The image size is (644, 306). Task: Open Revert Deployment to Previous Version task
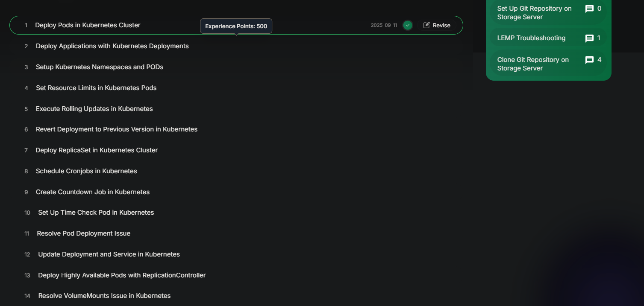click(x=117, y=129)
